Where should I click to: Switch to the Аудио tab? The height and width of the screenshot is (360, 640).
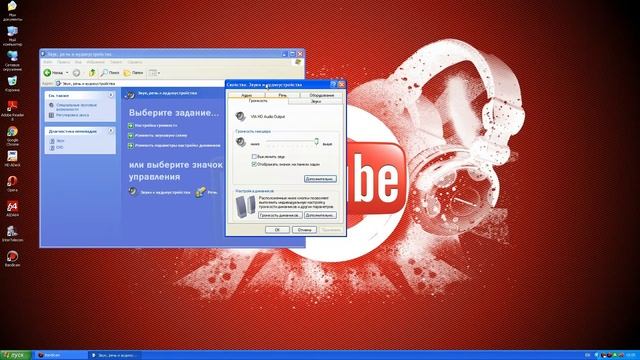(247, 95)
